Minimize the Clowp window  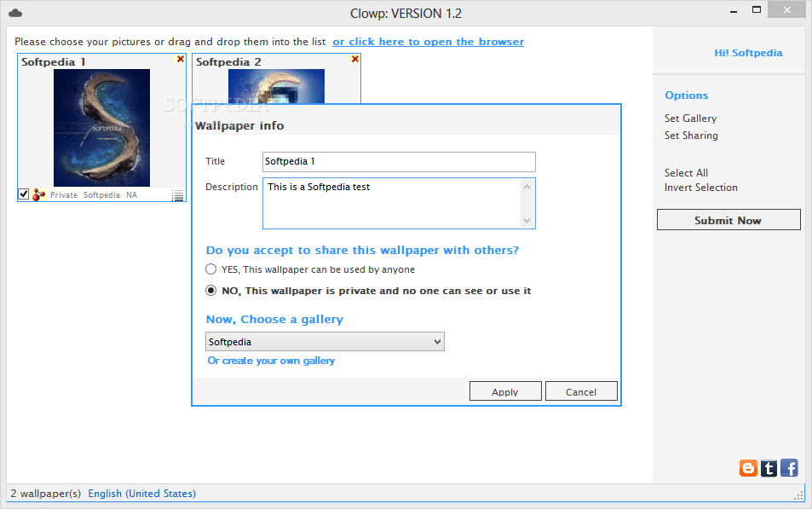[x=734, y=11]
